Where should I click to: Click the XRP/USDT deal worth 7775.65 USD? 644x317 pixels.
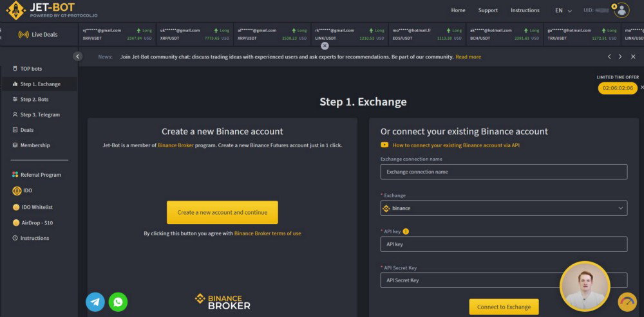click(194, 35)
